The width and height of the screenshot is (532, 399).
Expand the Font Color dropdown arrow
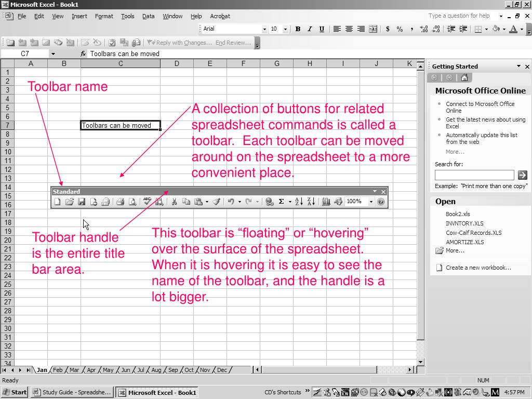pyautogui.click(x=522, y=29)
